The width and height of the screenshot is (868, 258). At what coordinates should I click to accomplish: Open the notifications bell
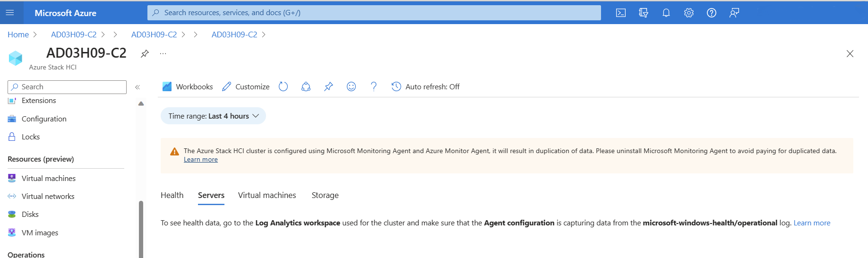tap(666, 13)
